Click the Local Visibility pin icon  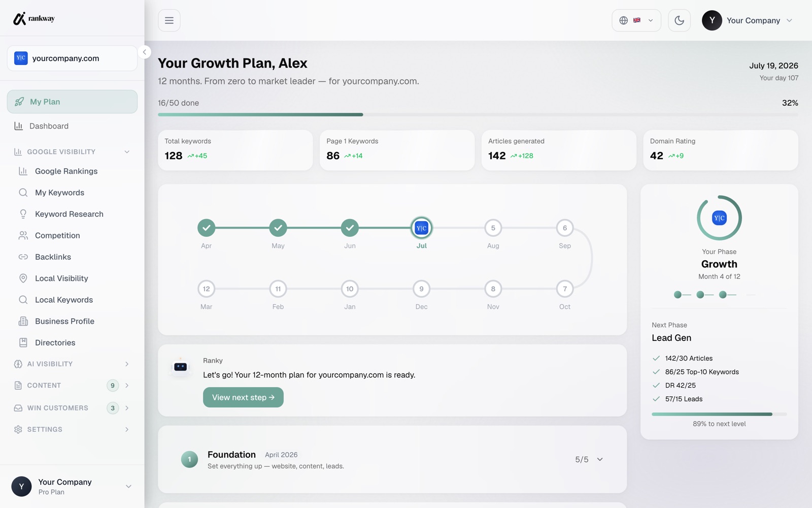coord(23,278)
